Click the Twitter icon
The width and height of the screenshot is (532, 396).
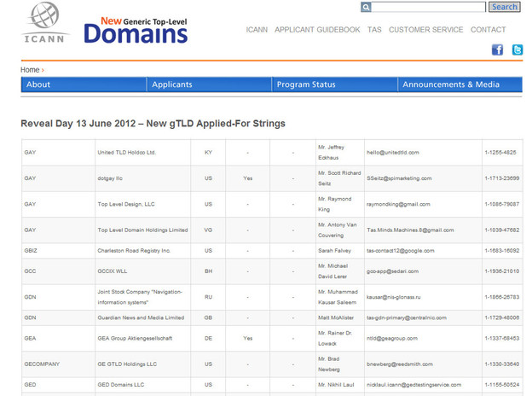(517, 49)
